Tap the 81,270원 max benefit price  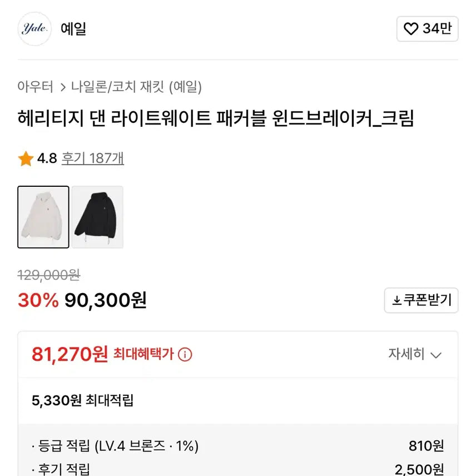tap(70, 354)
